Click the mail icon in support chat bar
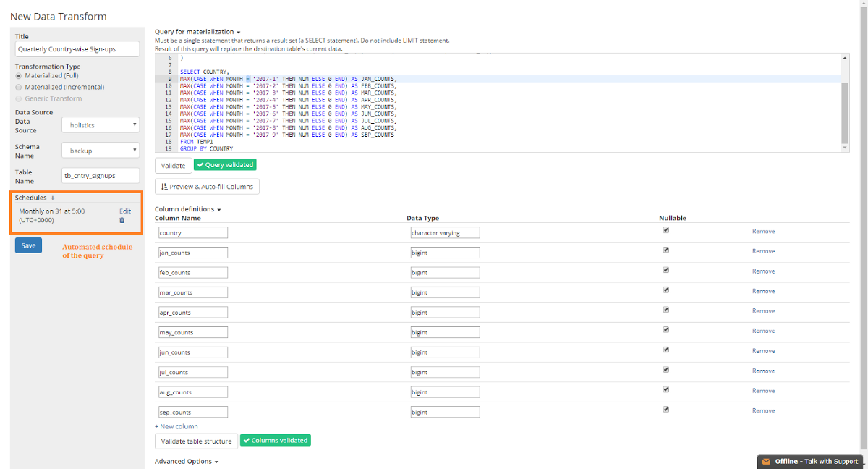 tap(766, 462)
